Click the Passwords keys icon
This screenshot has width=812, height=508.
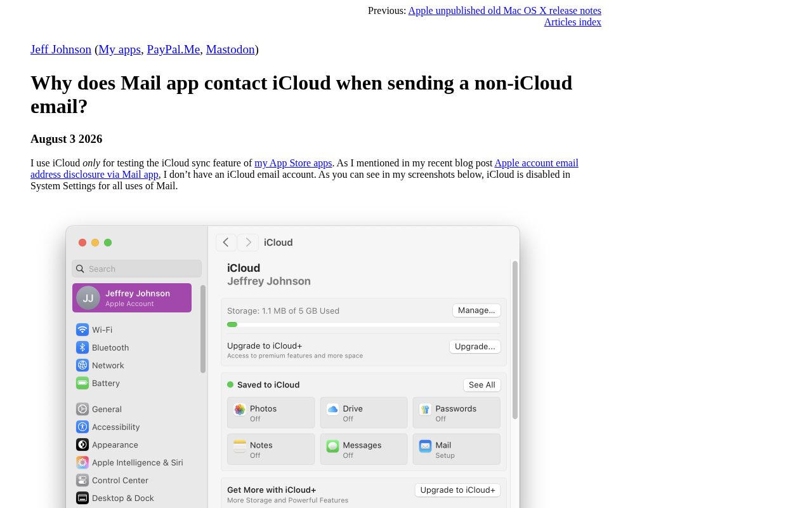425,410
